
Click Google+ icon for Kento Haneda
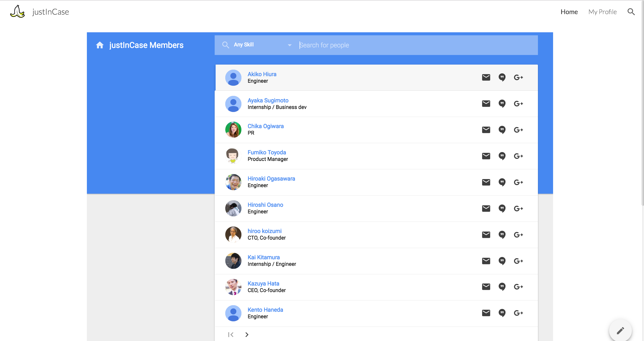(518, 313)
